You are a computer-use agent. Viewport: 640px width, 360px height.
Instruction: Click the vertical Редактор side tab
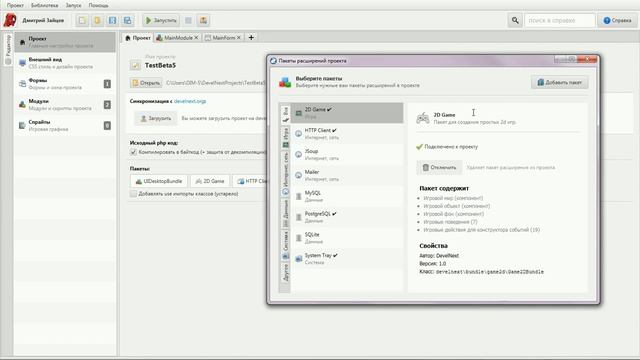8,49
